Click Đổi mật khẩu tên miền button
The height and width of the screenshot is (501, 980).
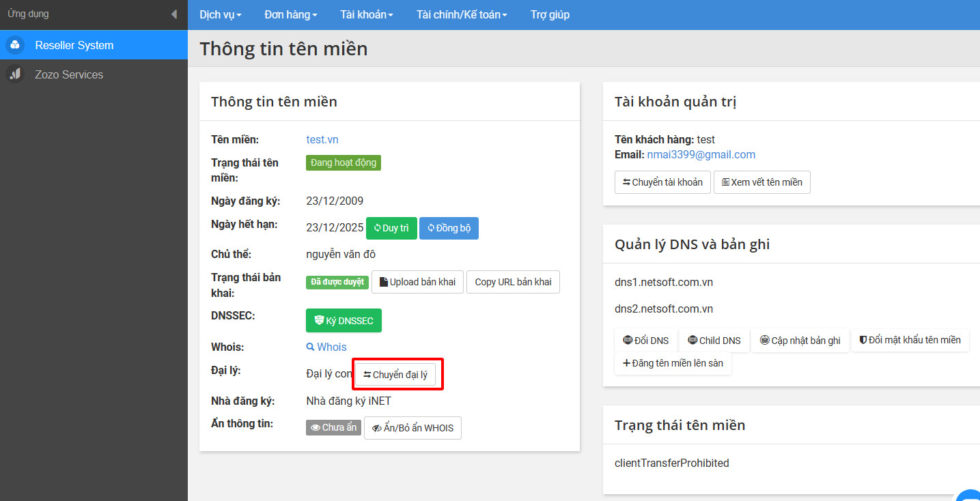tap(910, 340)
